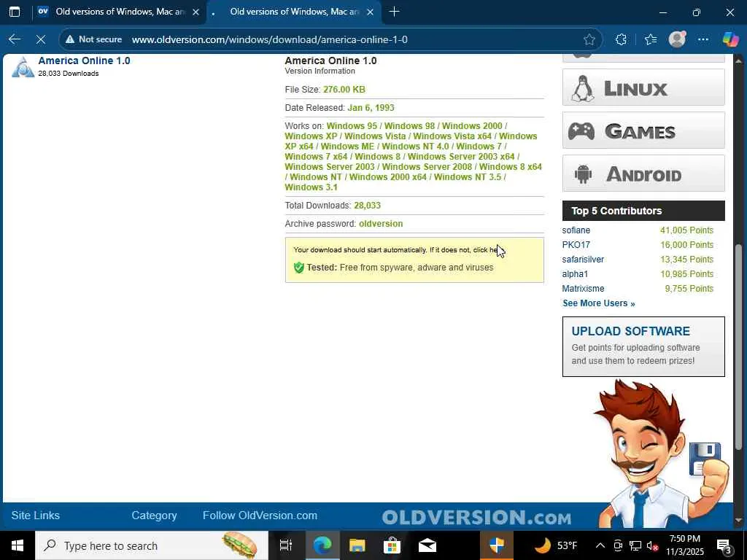This screenshot has width=747, height=560.
Task: Switch to the first Old versions tab
Action: 119,12
